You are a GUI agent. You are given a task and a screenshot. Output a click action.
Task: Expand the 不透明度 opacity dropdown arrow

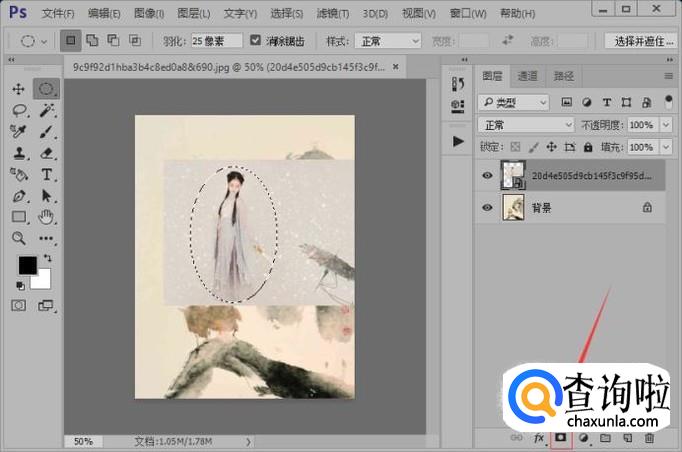664,125
